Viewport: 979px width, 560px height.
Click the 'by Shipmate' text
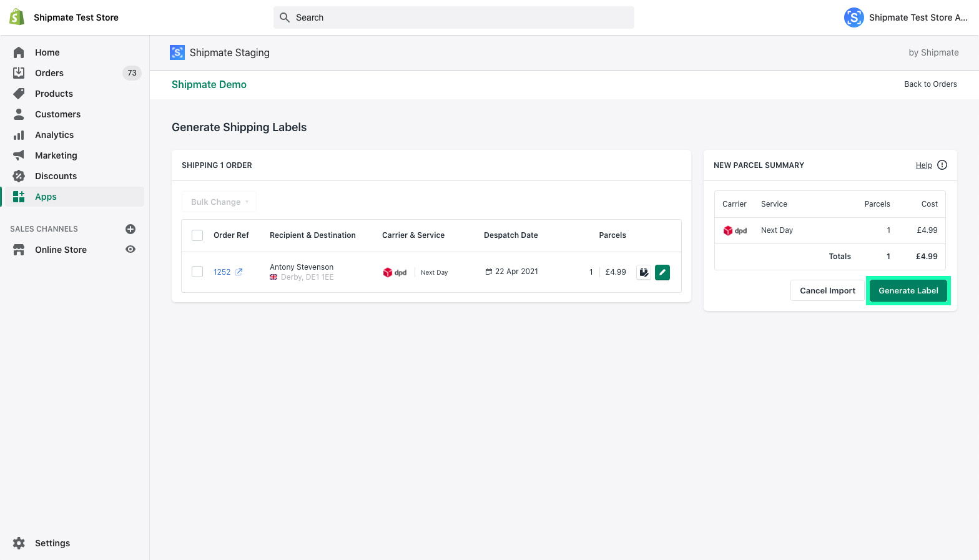pyautogui.click(x=933, y=52)
